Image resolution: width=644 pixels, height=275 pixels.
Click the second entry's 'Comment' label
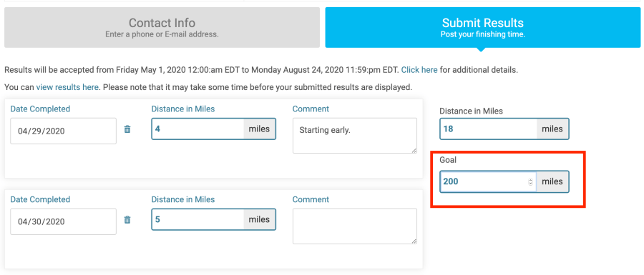(x=311, y=199)
